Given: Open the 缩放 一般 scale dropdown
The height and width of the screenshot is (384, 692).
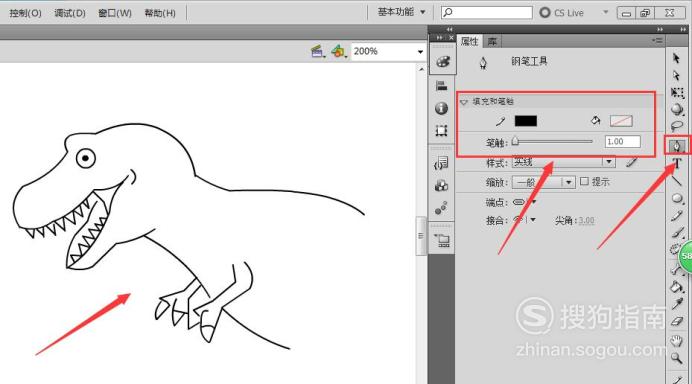Looking at the screenshot, I should coord(568,182).
